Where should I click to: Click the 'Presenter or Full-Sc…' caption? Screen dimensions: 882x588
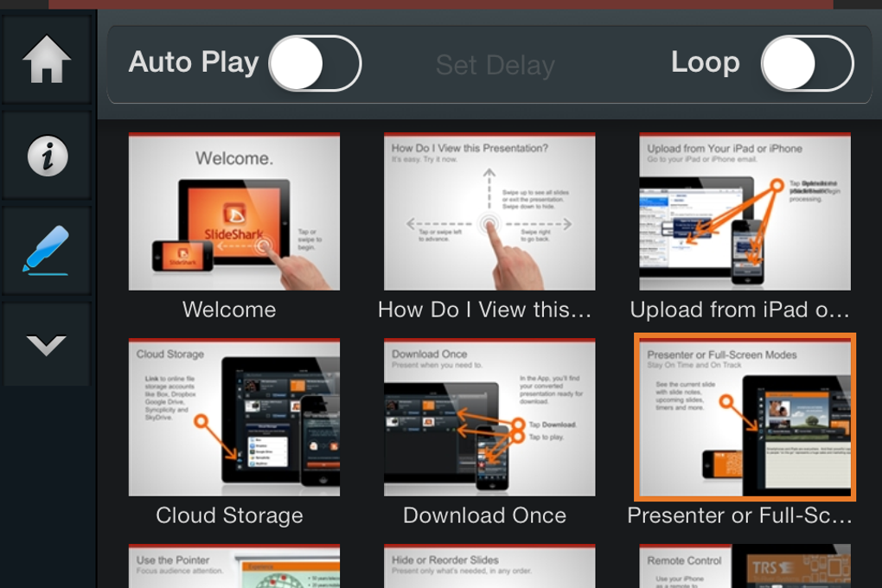click(739, 515)
